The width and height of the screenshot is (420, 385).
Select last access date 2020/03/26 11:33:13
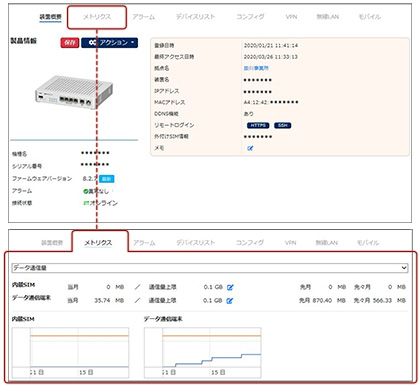[x=271, y=57]
